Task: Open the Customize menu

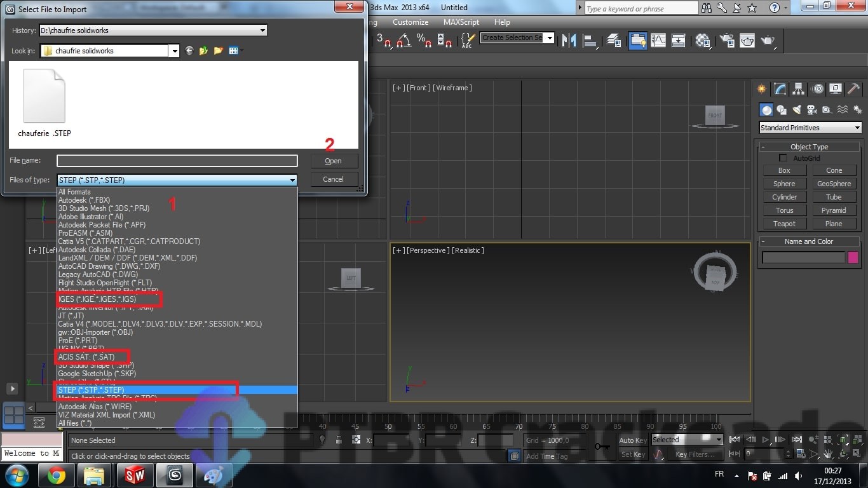Action: point(410,22)
